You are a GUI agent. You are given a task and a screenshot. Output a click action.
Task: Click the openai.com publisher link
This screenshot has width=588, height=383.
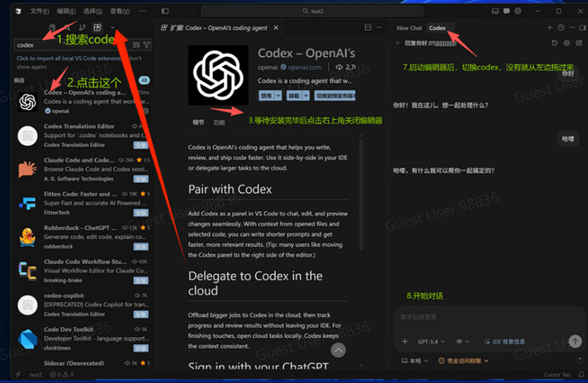(x=305, y=67)
